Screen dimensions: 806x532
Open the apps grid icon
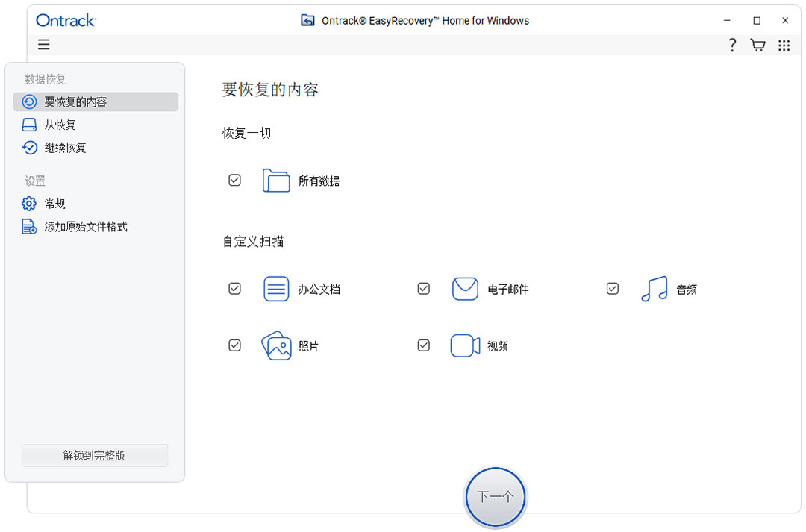[x=784, y=45]
